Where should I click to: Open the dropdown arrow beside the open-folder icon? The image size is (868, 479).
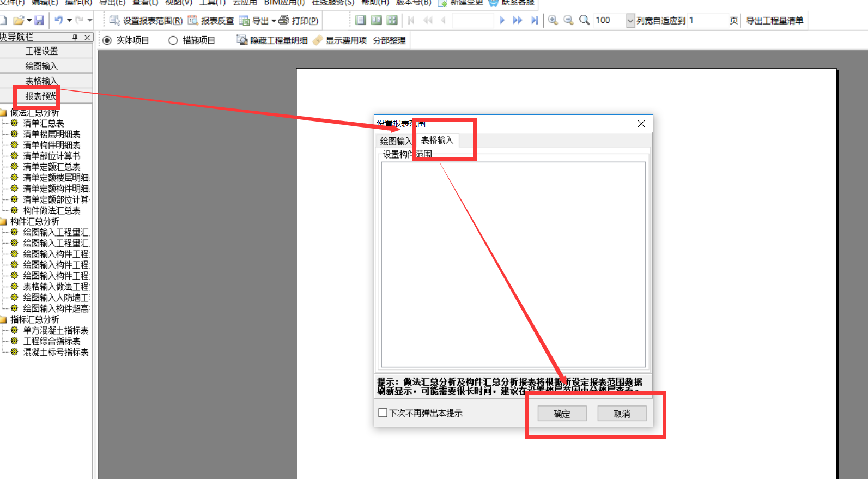pyautogui.click(x=29, y=21)
